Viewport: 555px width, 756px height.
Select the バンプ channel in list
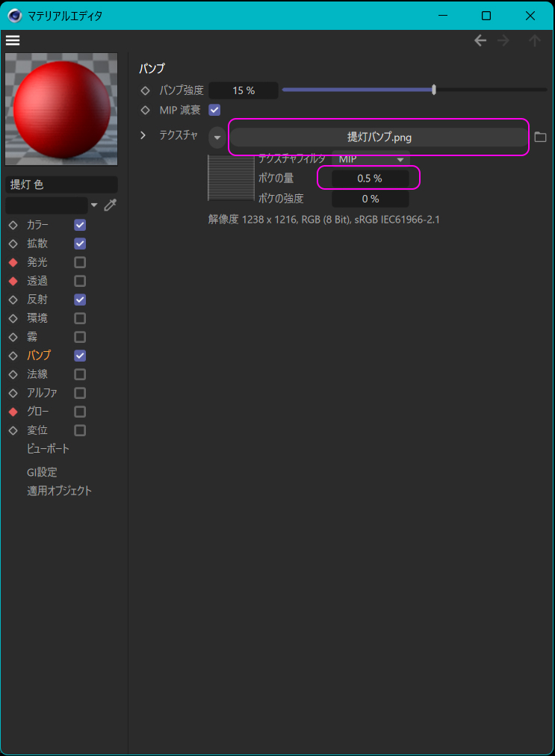coord(39,356)
